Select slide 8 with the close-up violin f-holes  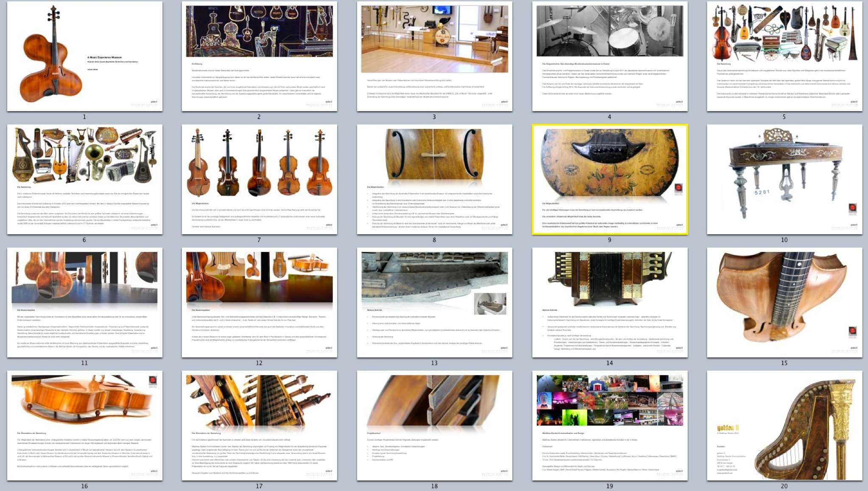click(x=434, y=179)
